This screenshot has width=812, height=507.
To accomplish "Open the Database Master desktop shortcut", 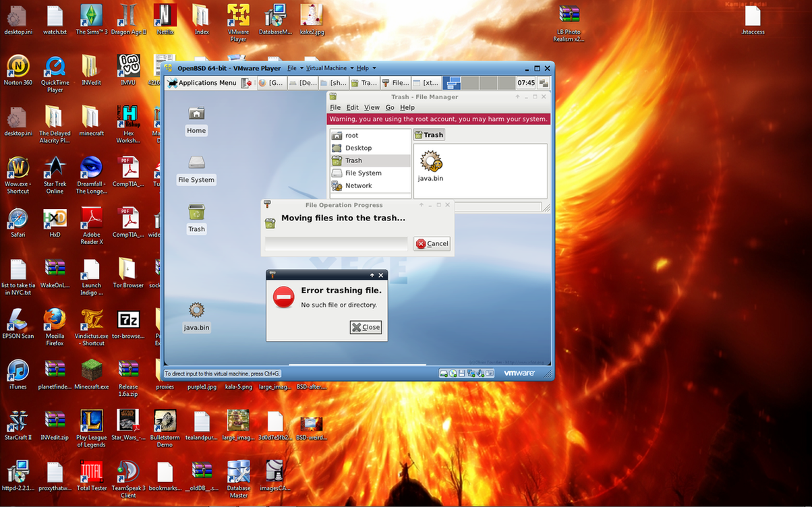I will pos(239,479).
